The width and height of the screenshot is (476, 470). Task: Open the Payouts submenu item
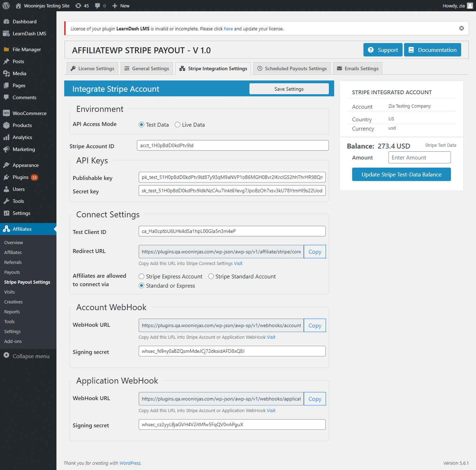pos(12,272)
